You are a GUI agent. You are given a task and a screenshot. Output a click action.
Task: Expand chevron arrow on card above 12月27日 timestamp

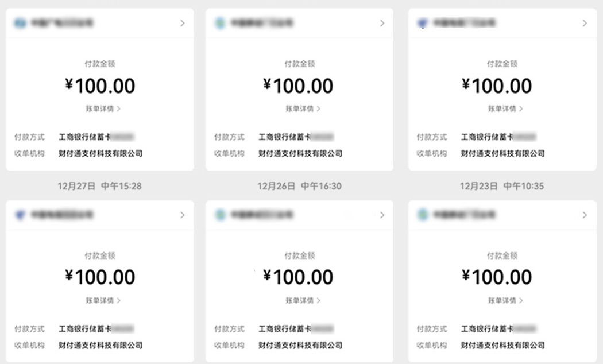click(x=183, y=24)
